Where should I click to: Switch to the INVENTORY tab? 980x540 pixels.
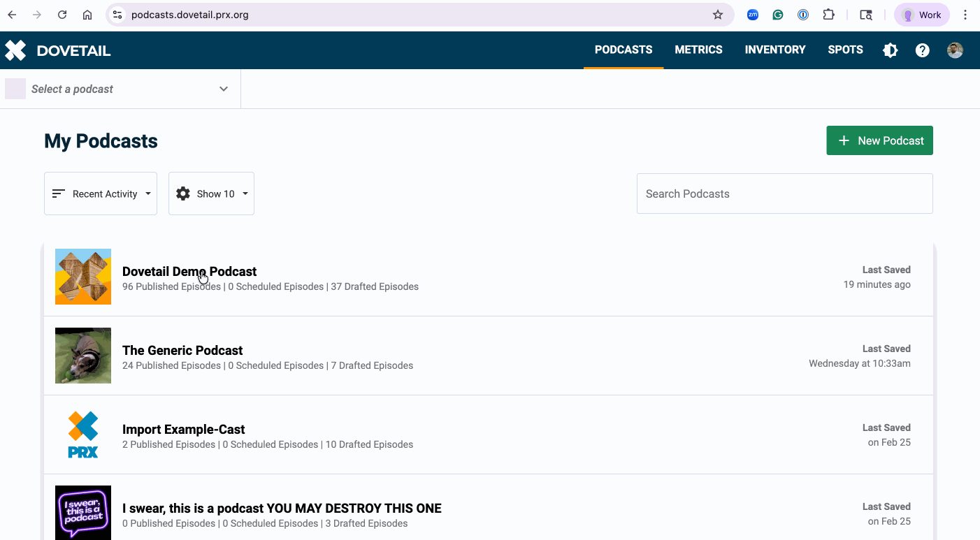point(775,50)
